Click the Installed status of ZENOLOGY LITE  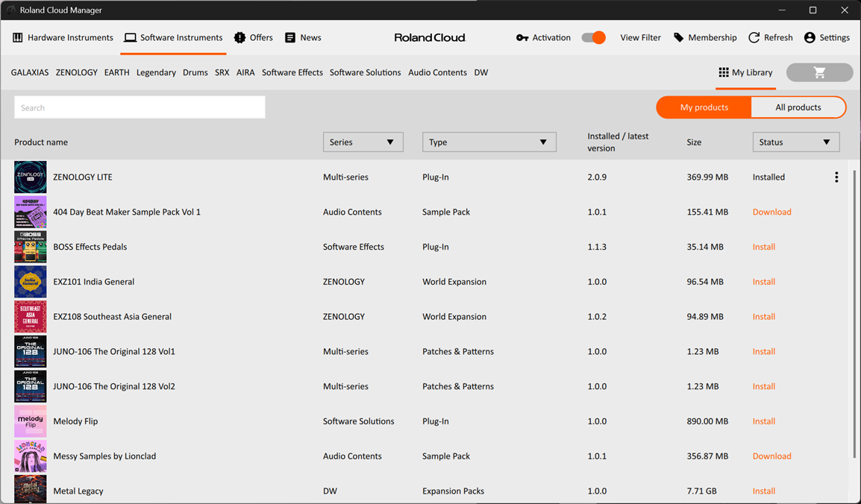coord(768,177)
